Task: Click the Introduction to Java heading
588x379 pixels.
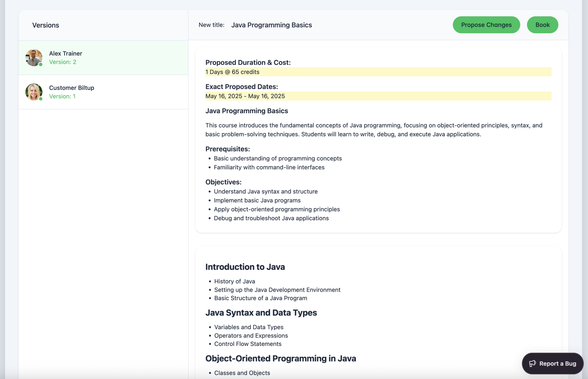Action: tap(245, 267)
